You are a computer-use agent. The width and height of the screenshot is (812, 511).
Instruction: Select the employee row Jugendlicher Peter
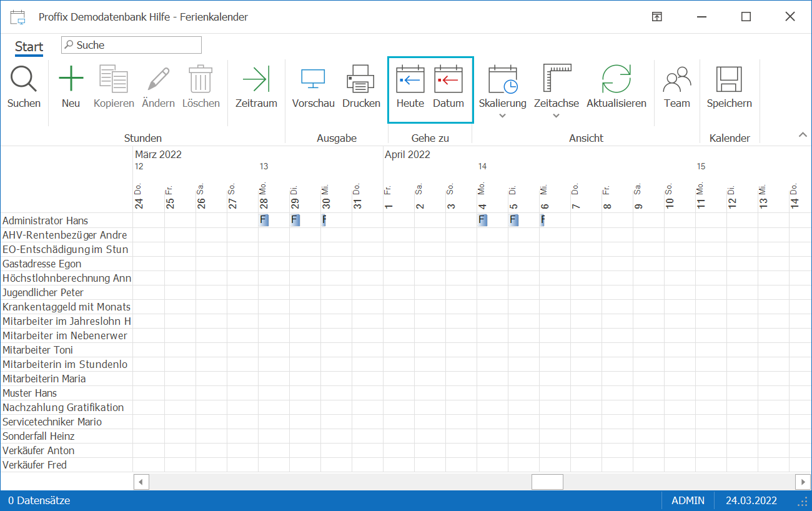(x=66, y=292)
